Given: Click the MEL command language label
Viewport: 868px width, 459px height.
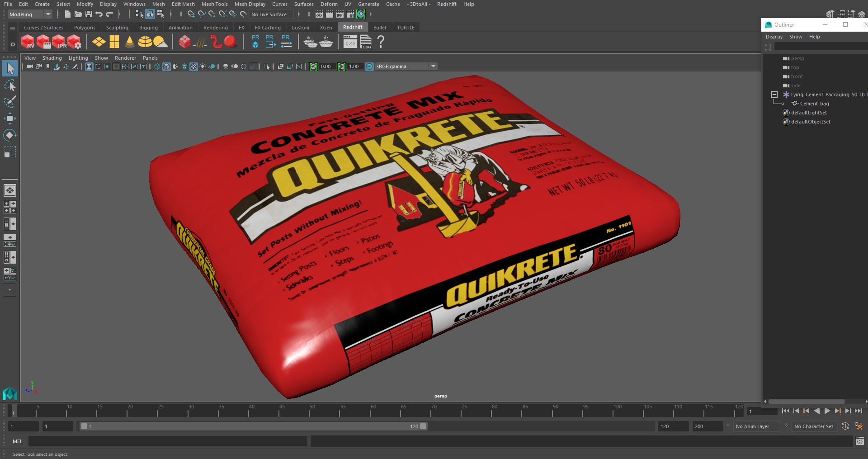Looking at the screenshot, I should click(x=17, y=441).
